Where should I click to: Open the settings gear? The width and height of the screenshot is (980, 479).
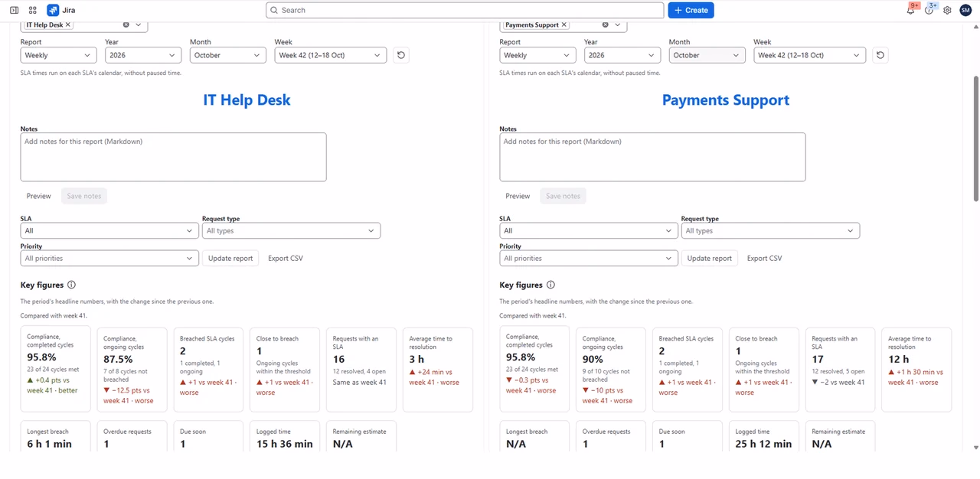point(947,10)
